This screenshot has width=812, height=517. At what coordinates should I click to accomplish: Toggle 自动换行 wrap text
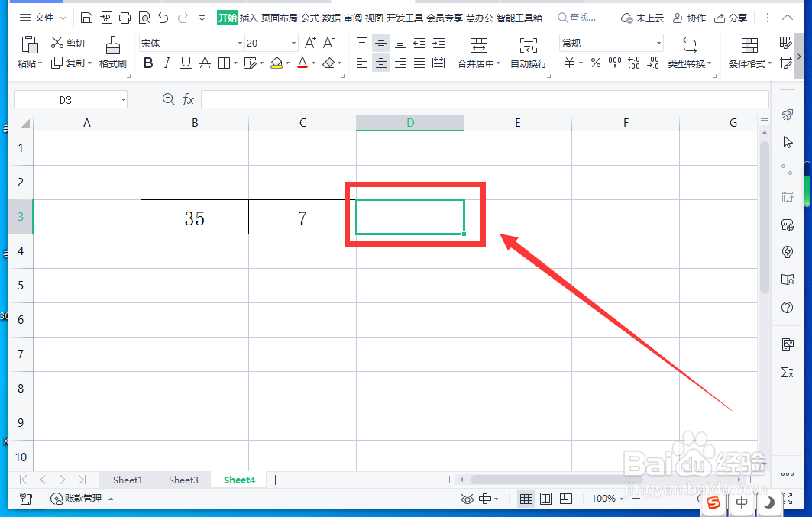(528, 53)
